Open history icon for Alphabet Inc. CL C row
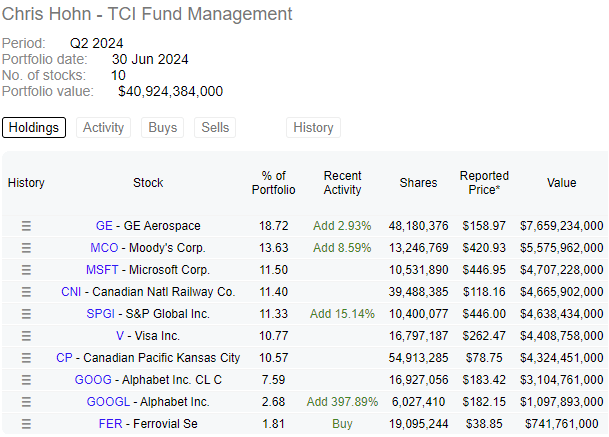609x437 pixels. (26, 380)
